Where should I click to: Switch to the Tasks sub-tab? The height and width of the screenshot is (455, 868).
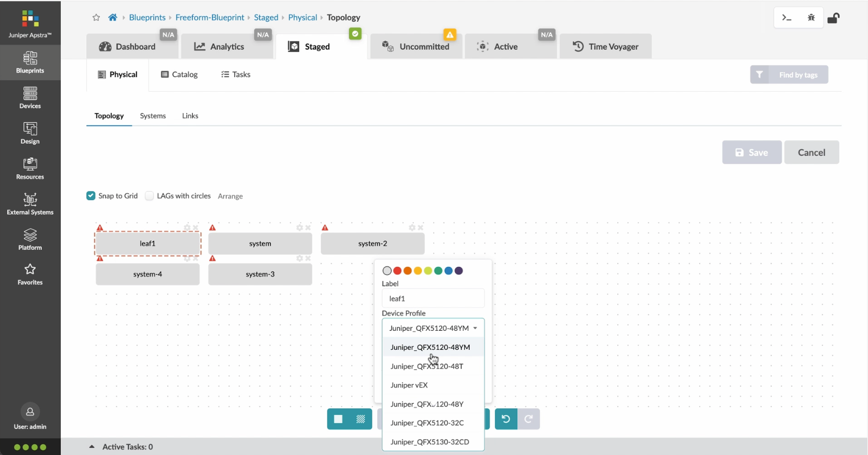click(236, 74)
